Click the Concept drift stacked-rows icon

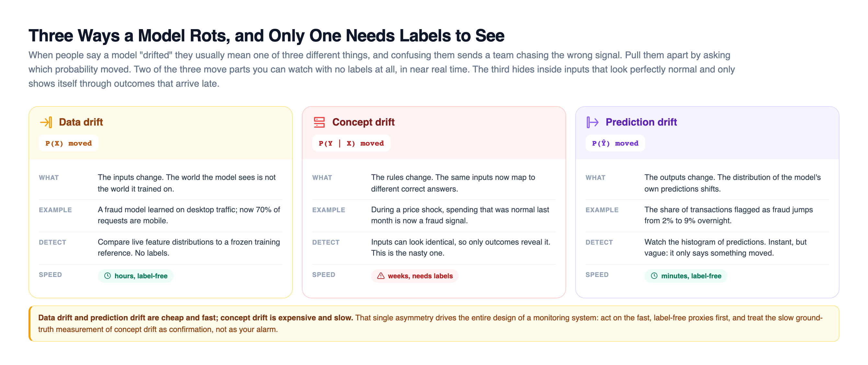[x=319, y=122]
